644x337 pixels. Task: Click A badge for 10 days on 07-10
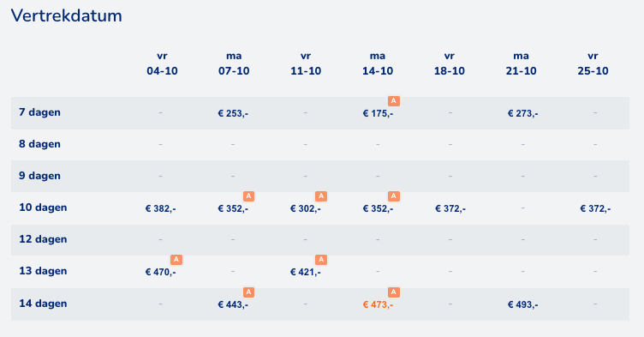248,196
